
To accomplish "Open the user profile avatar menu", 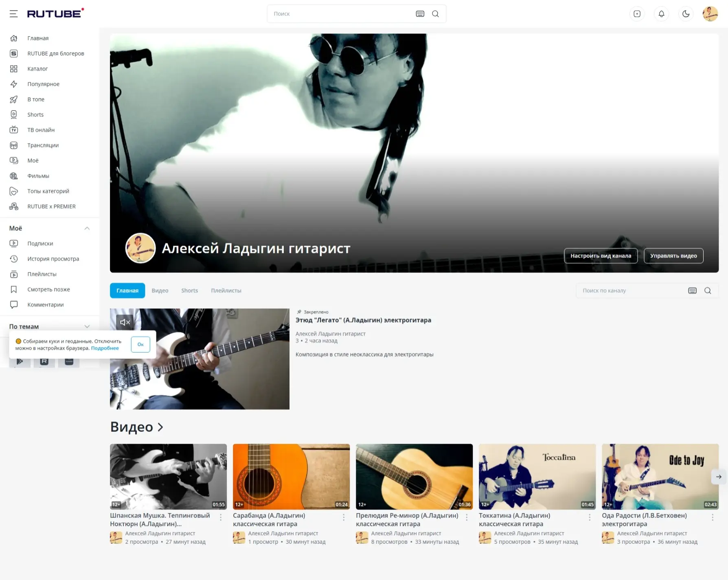I will 710,14.
